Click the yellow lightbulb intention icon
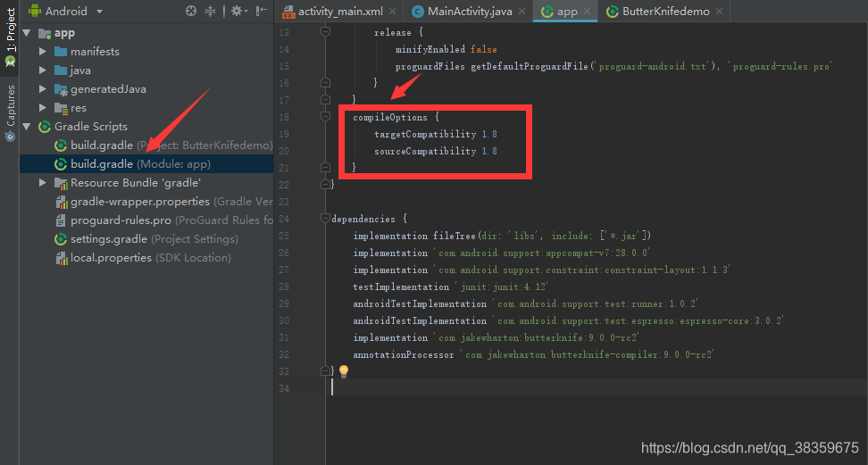The height and width of the screenshot is (465, 868). (x=344, y=371)
